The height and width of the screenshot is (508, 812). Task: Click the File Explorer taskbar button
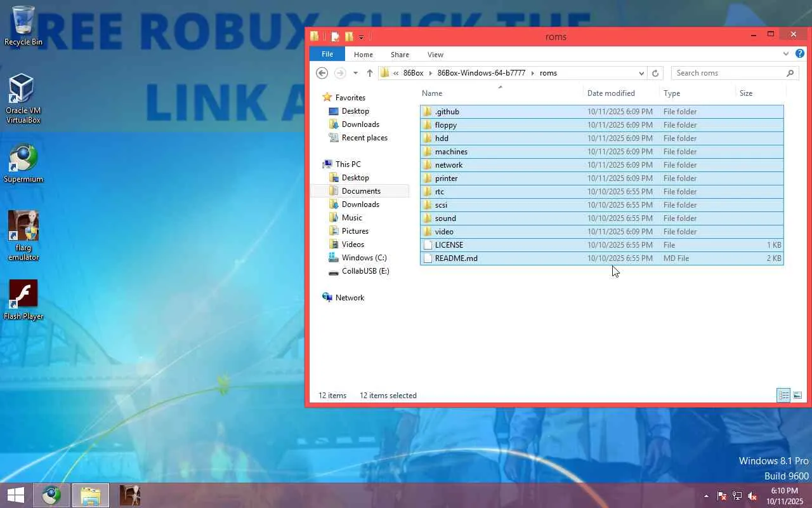point(91,495)
